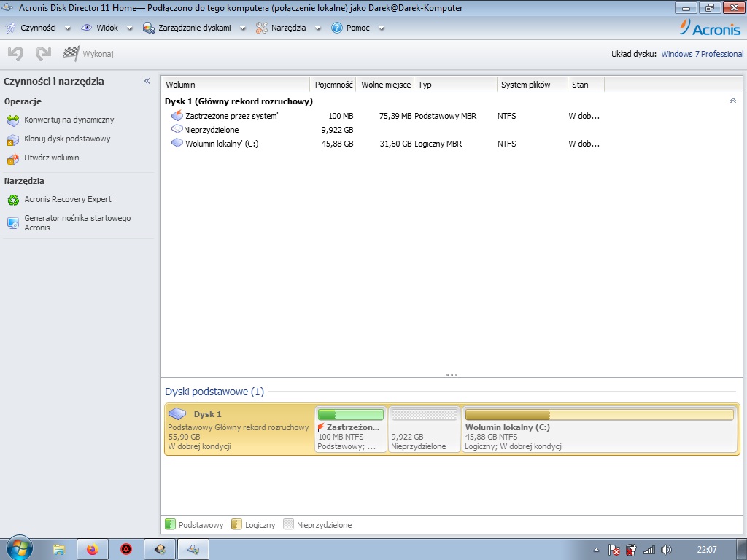
Task: Expand the Narzędzia menu arrow
Action: tap(318, 28)
